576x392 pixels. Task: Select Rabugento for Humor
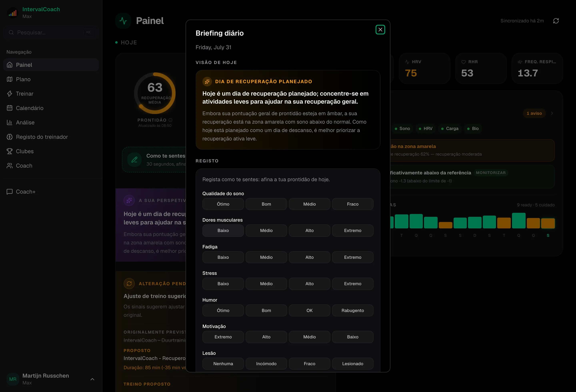(353, 310)
